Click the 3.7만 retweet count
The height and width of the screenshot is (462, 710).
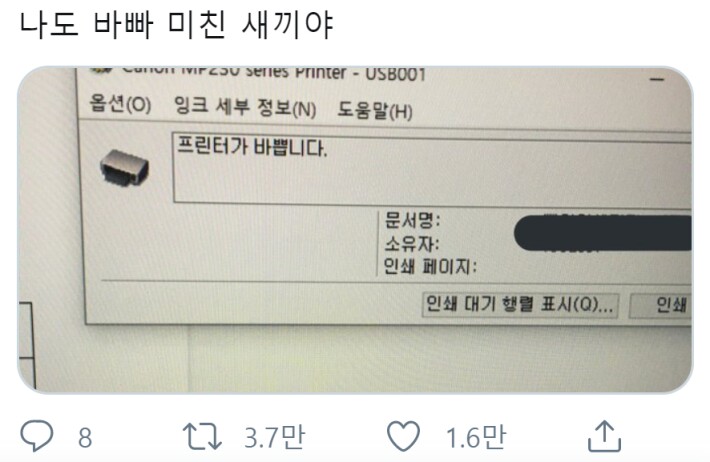pos(274,438)
